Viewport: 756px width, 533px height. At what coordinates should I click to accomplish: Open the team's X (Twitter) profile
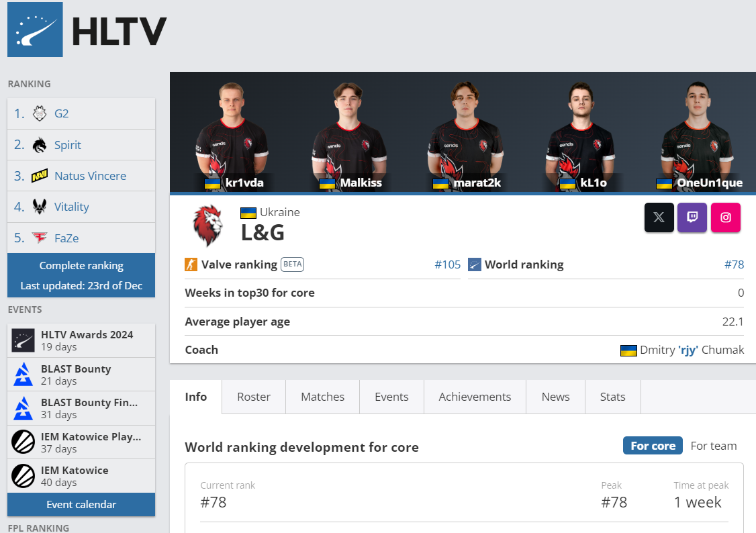click(659, 217)
